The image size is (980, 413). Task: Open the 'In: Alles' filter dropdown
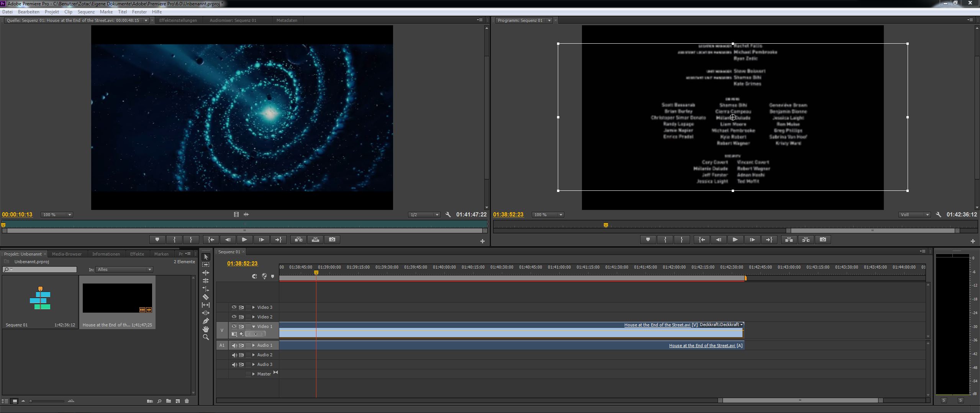coord(124,270)
